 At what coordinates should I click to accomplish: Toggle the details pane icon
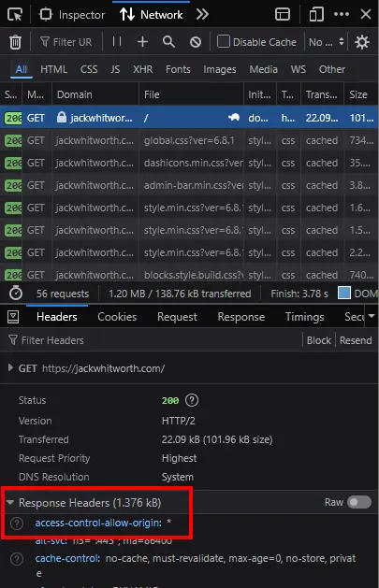point(13,317)
